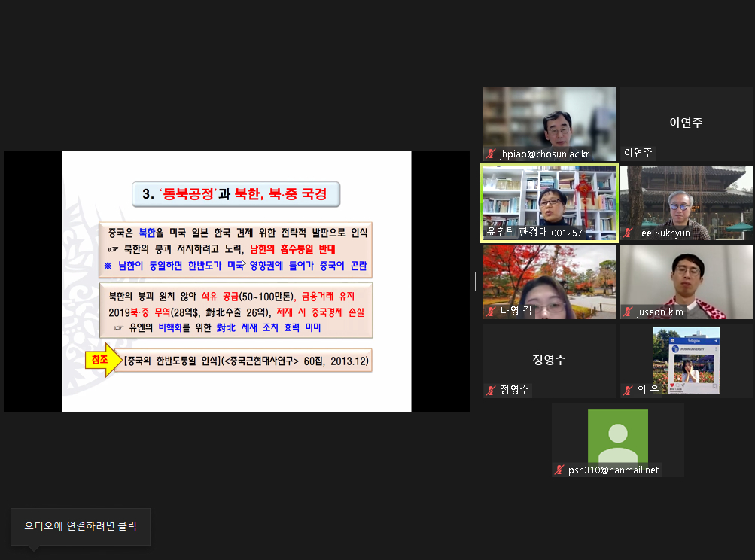Click the slide title '동북공정과 북한, 북·중 국경'
The image size is (755, 560).
(236, 193)
